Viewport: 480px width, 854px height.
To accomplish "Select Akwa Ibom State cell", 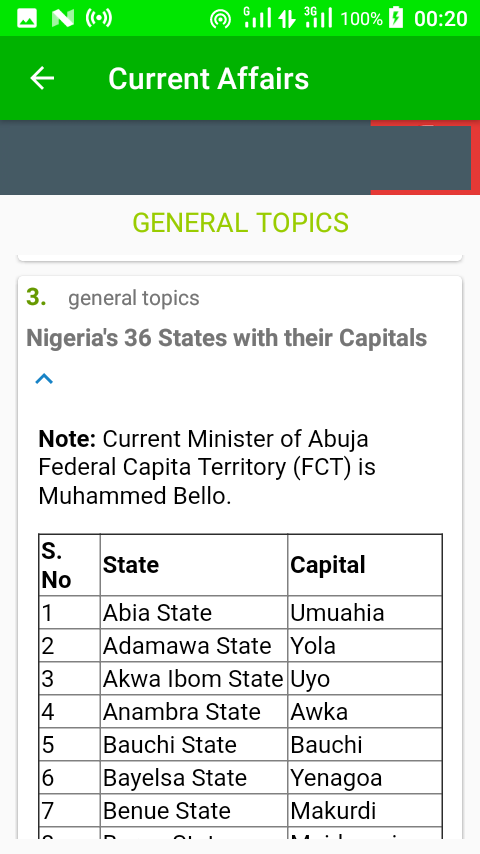I will click(193, 679).
